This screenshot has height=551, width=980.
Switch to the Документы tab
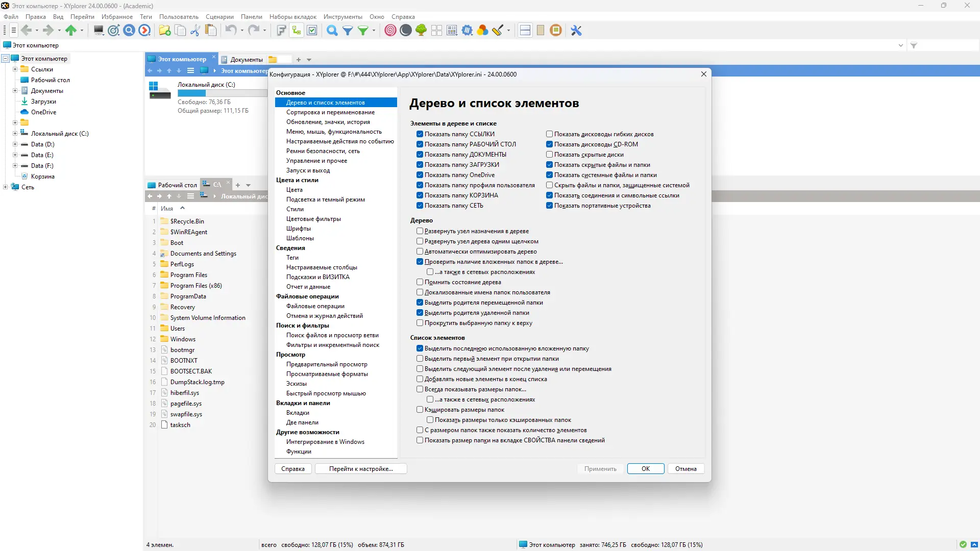click(246, 60)
